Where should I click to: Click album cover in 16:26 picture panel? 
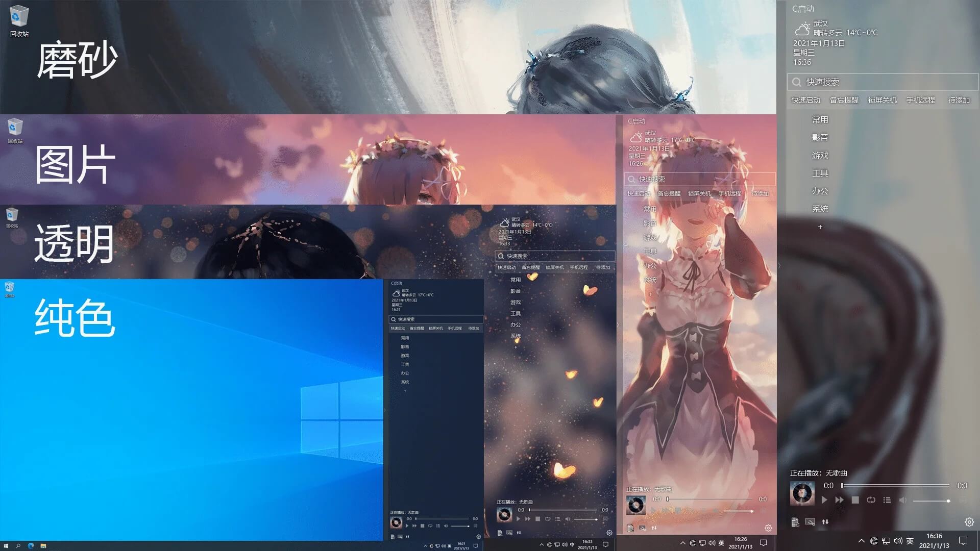click(x=636, y=505)
